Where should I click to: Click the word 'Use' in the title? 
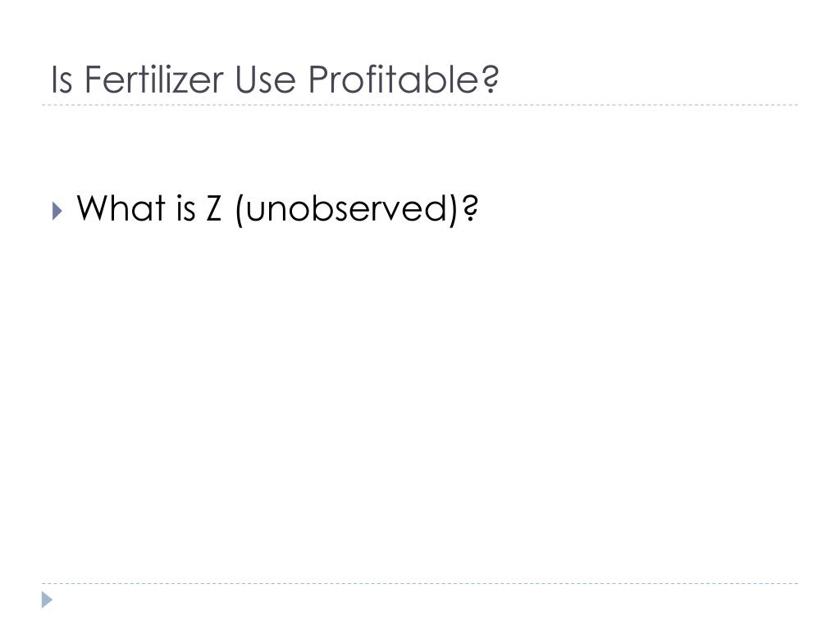click(x=265, y=80)
